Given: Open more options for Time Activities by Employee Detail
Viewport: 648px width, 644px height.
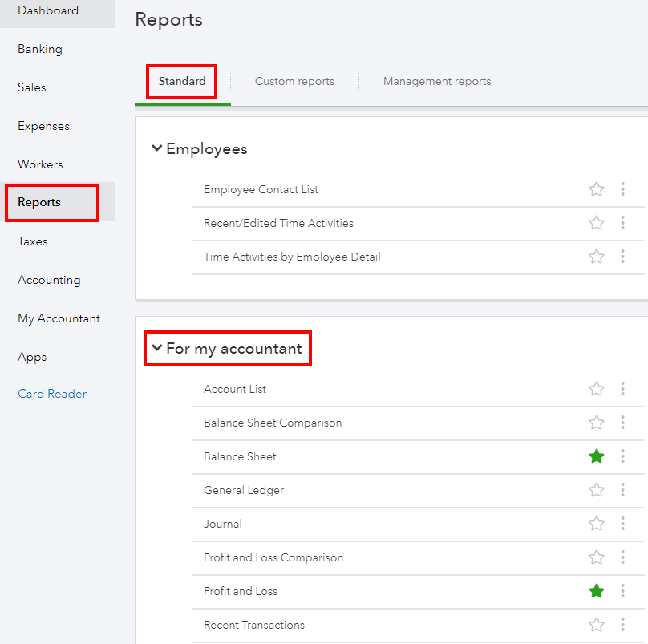Looking at the screenshot, I should pos(622,257).
